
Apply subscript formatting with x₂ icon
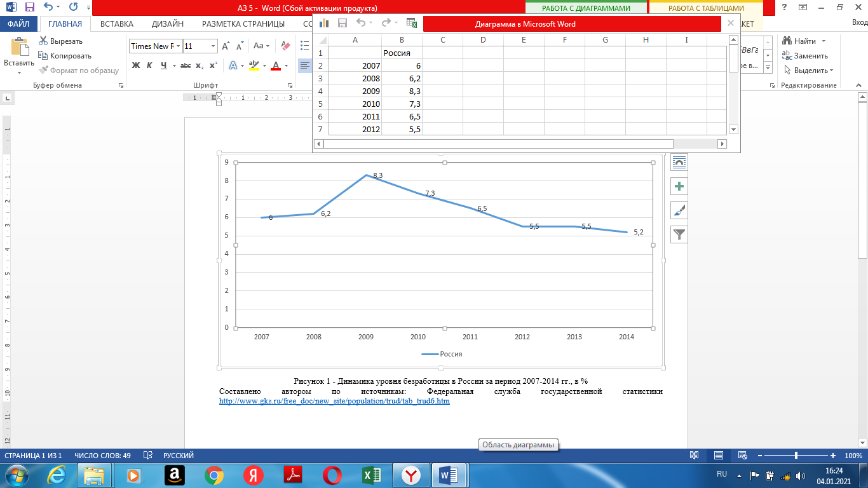point(200,65)
